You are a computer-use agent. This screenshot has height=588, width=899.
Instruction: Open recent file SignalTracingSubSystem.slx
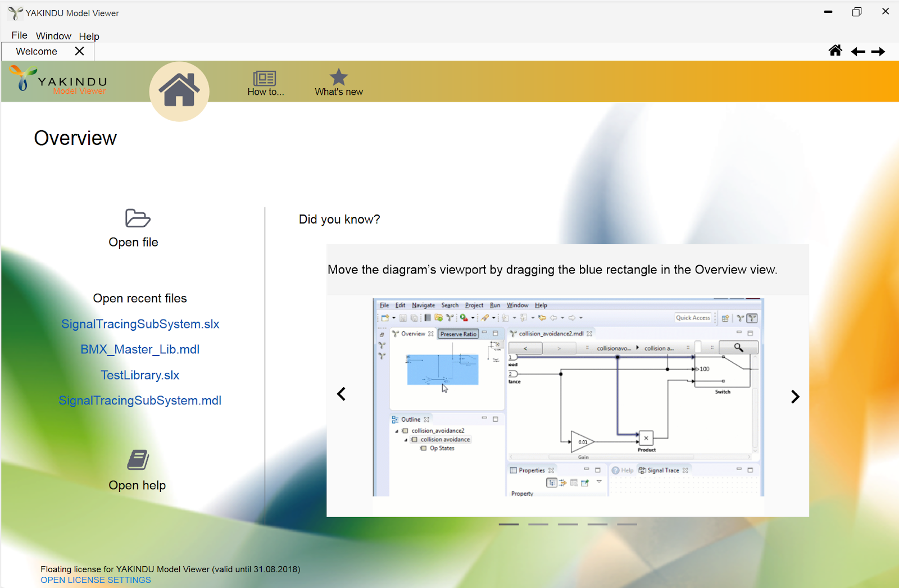coord(140,324)
